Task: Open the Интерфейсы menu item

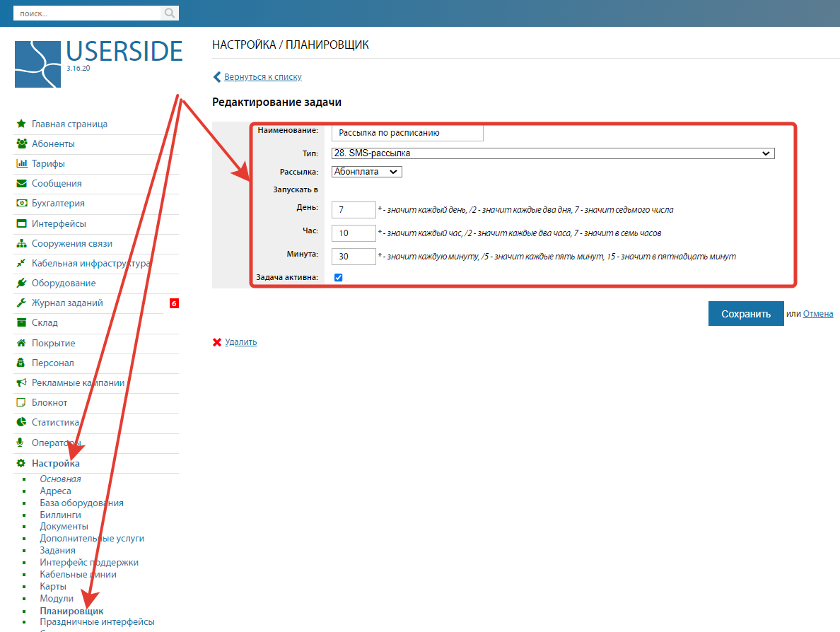Action: coord(59,223)
